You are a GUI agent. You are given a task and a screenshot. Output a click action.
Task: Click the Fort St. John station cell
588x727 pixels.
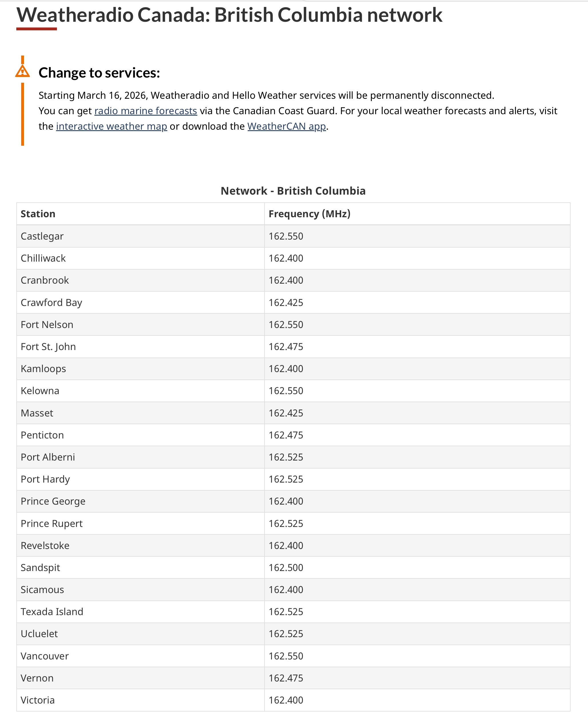coord(48,347)
